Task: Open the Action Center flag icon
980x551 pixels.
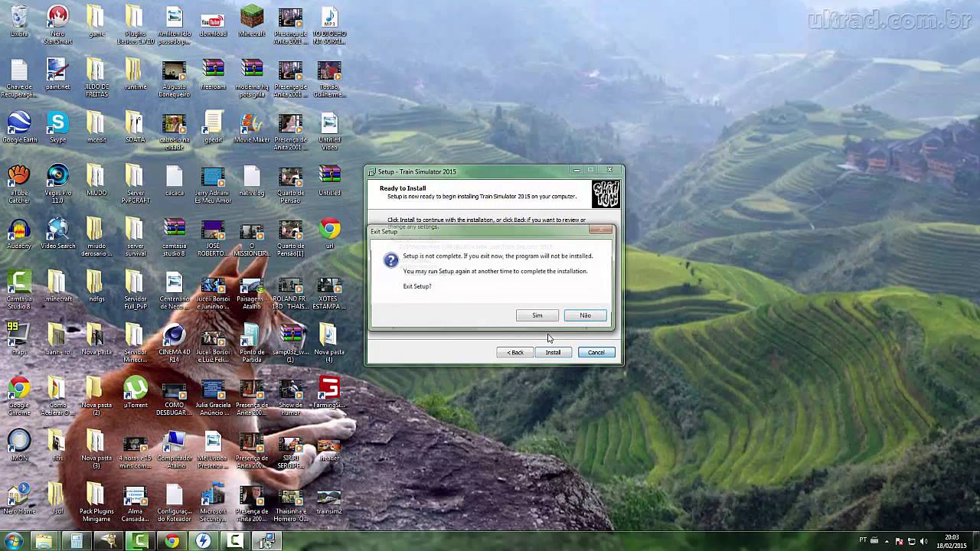Action: pos(900,541)
